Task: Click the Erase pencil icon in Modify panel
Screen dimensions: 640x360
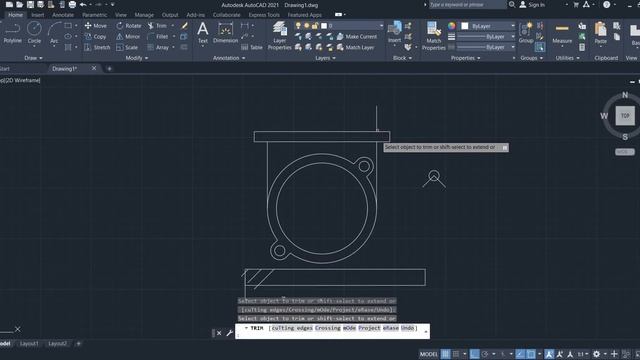Action: click(x=184, y=26)
